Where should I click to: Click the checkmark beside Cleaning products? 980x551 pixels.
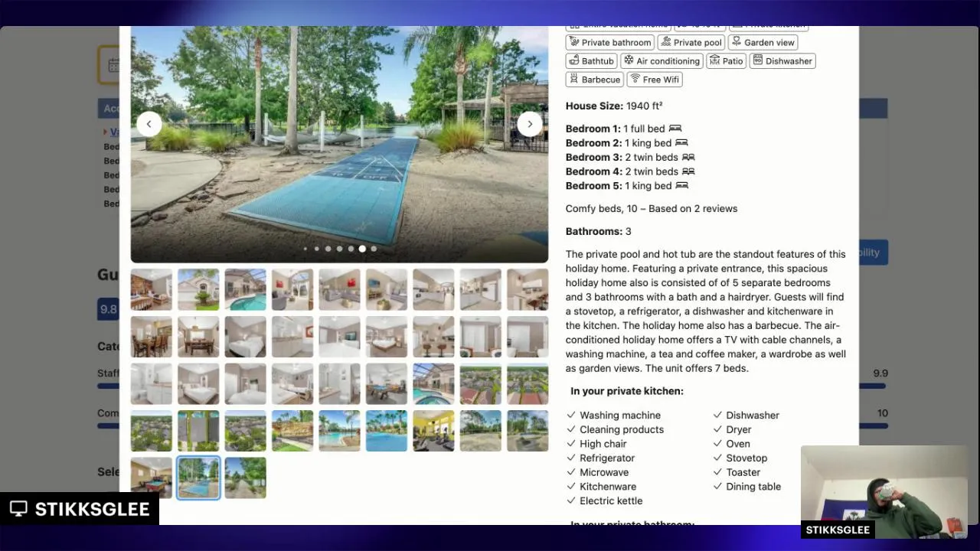[x=570, y=429]
